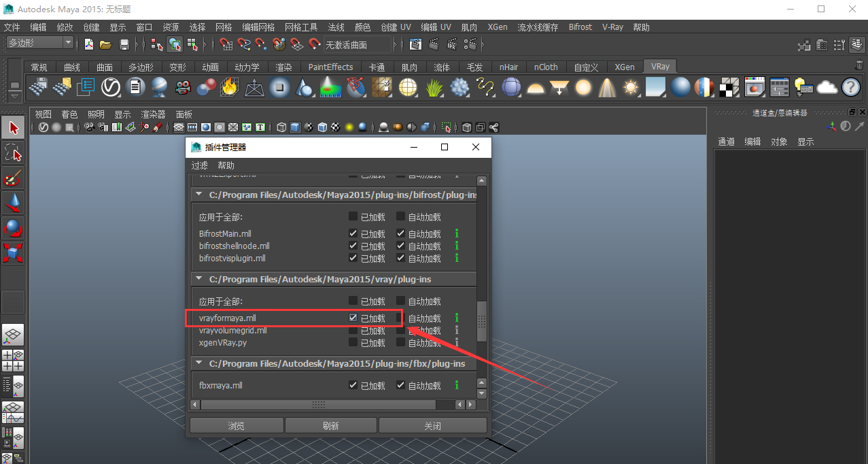
Task: Collapse the bifrost/plug-ins path section
Action: point(199,195)
